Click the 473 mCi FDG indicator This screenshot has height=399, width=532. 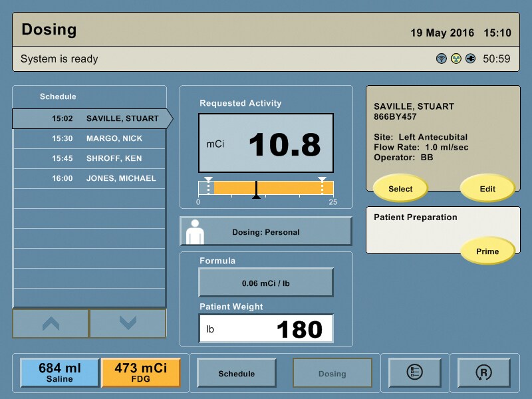140,372
